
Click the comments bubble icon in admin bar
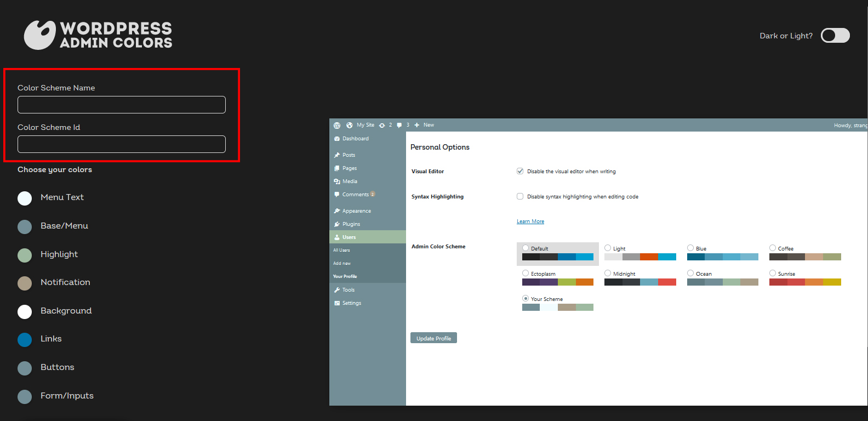pyautogui.click(x=399, y=126)
